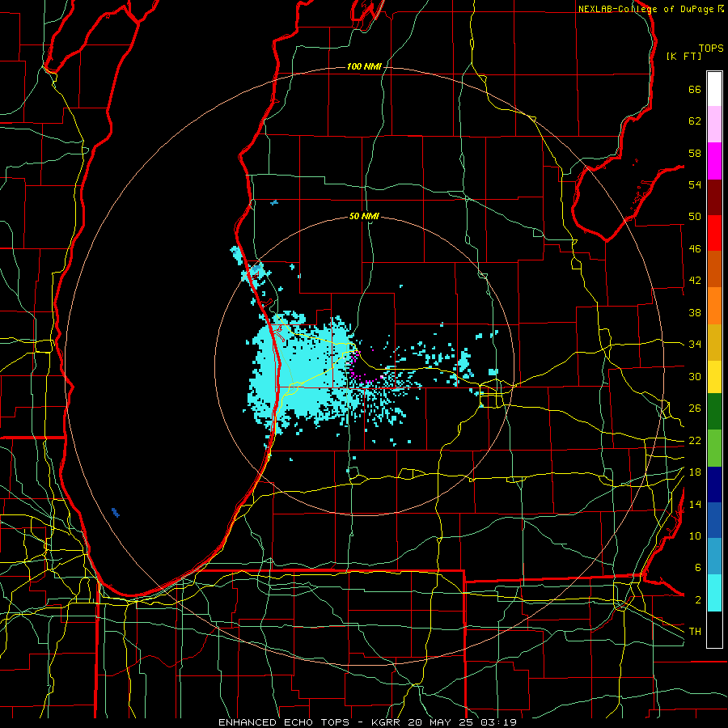Click the 26 legend value
The height and width of the screenshot is (728, 728).
(695, 408)
